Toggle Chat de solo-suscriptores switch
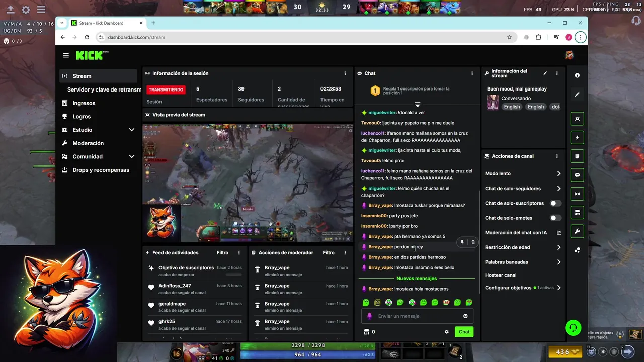Screen dimensions: 644x362 [x=555, y=203]
